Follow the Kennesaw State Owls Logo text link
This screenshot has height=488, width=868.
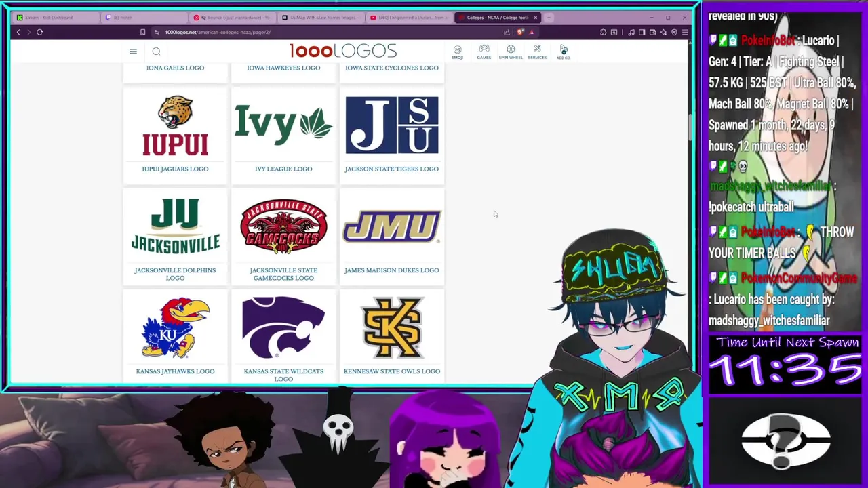pyautogui.click(x=392, y=371)
